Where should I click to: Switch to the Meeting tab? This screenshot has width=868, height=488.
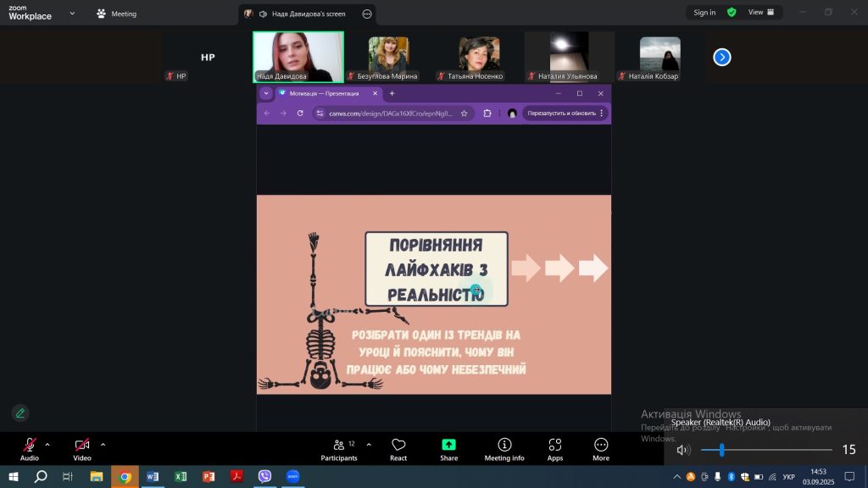117,14
